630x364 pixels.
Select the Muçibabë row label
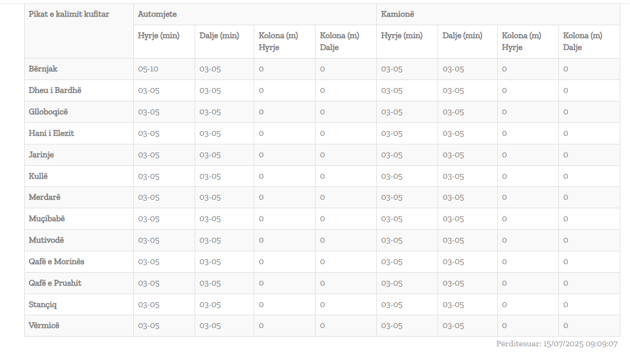47,219
